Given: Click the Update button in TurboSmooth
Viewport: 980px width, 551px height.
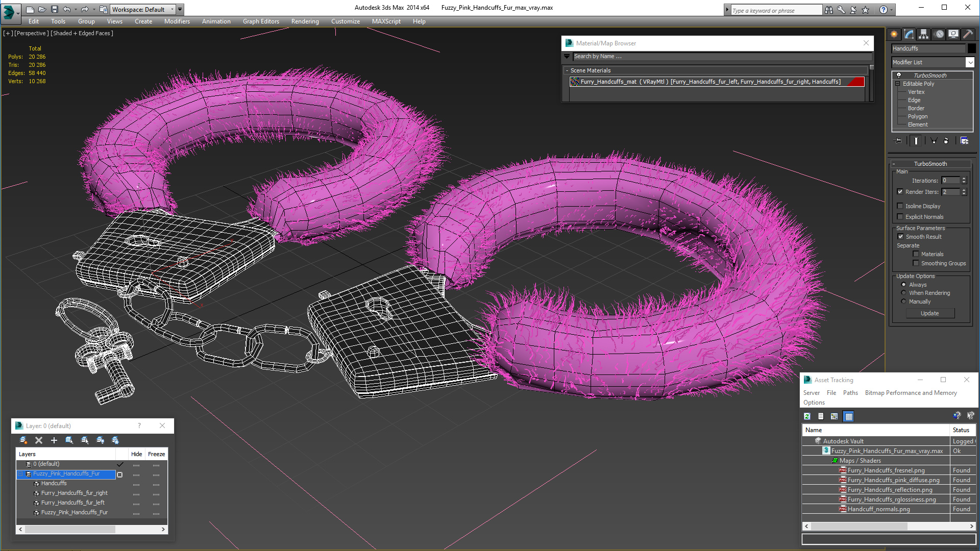Looking at the screenshot, I should (x=929, y=313).
